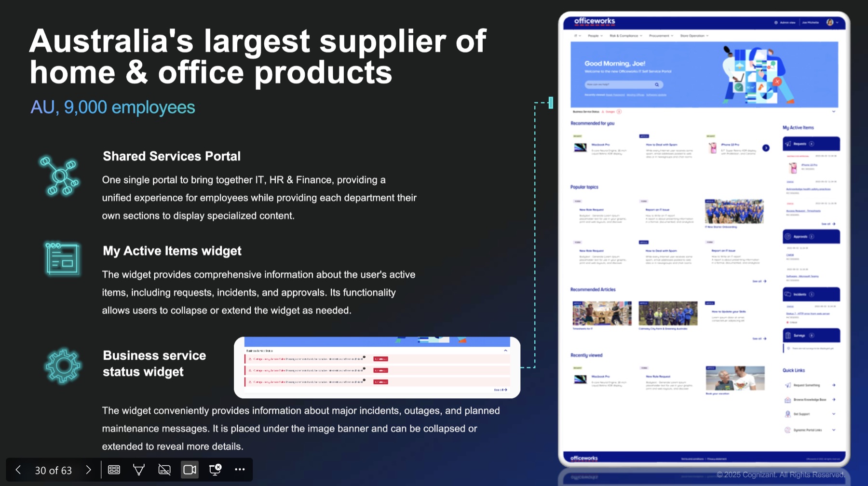Image resolution: width=868 pixels, height=486 pixels.
Task: Click the Business service status widget heading
Action: point(154,364)
